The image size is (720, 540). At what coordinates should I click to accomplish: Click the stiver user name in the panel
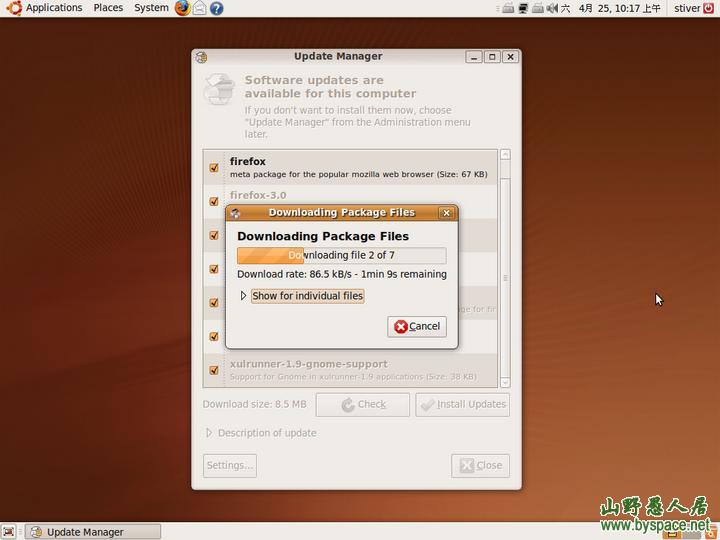click(687, 8)
